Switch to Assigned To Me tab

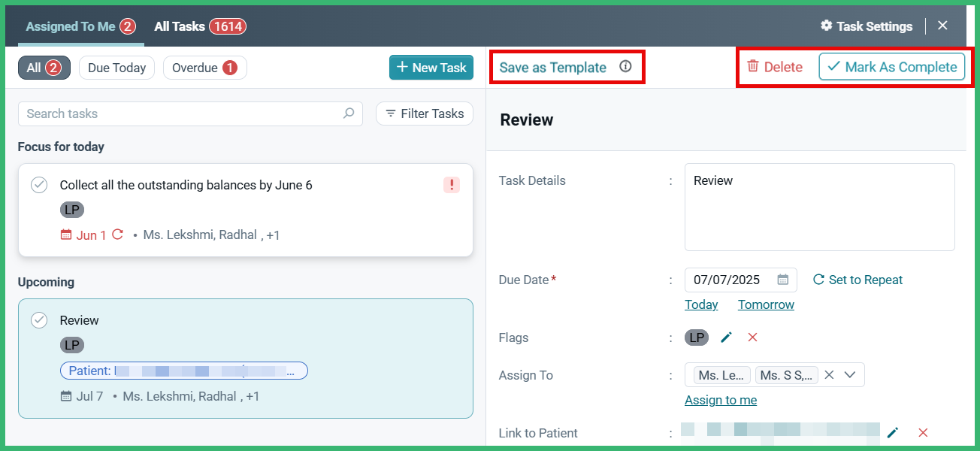tap(80, 26)
